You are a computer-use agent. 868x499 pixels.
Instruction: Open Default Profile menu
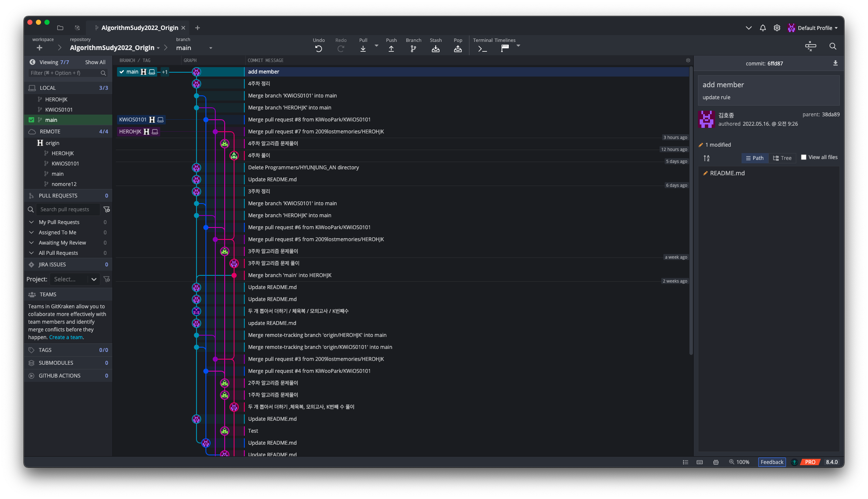click(813, 28)
